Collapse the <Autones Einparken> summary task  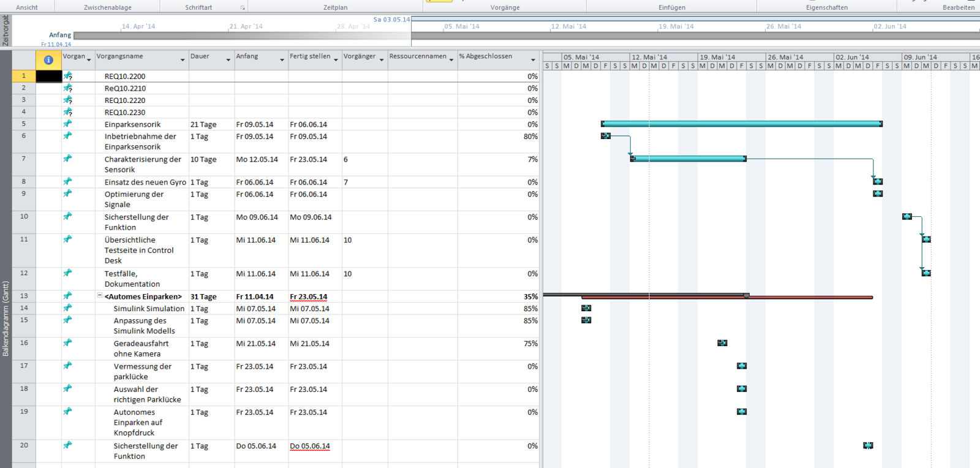coord(100,296)
